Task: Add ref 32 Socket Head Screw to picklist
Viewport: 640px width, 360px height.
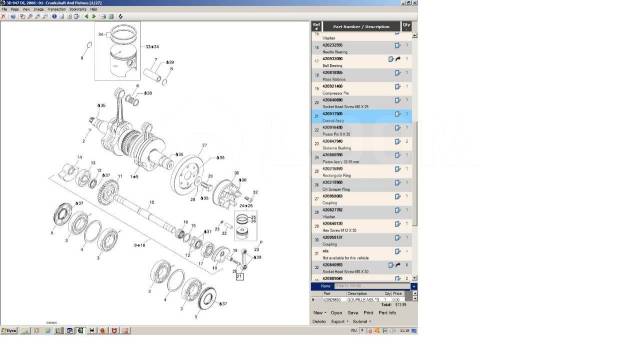Action: point(391,265)
